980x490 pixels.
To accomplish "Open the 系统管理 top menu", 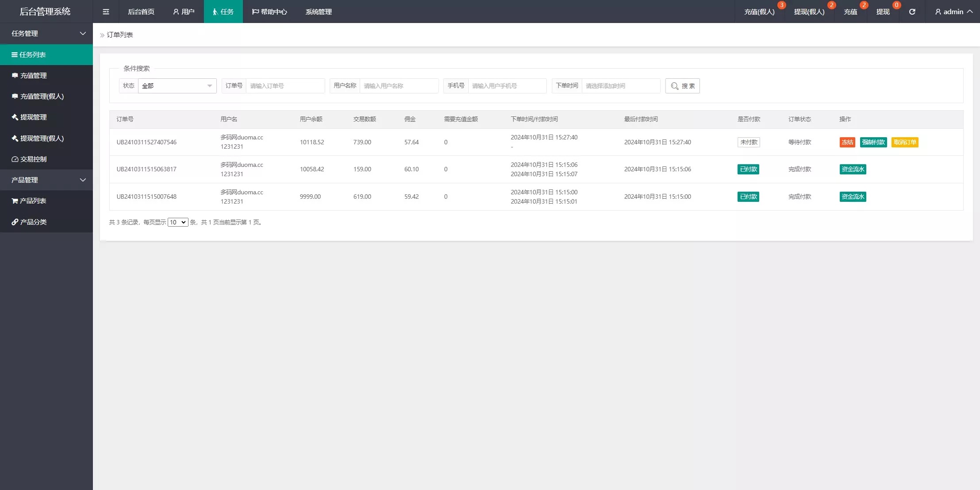I will pos(319,12).
